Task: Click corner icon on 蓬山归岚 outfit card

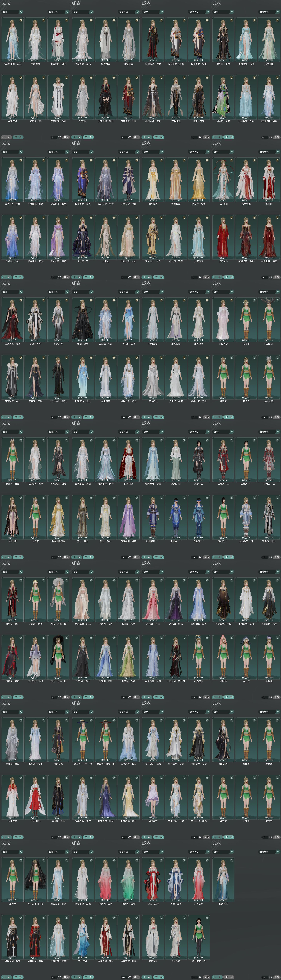Action: coord(114,358)
